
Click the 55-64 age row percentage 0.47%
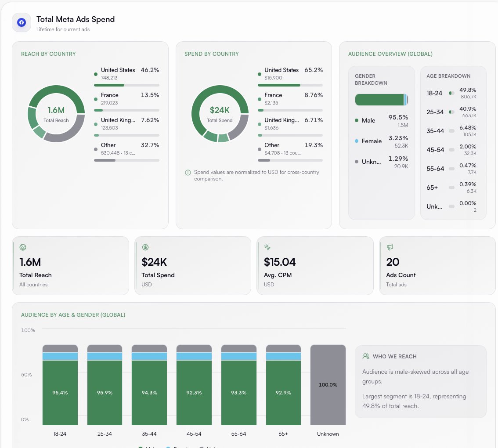point(468,166)
